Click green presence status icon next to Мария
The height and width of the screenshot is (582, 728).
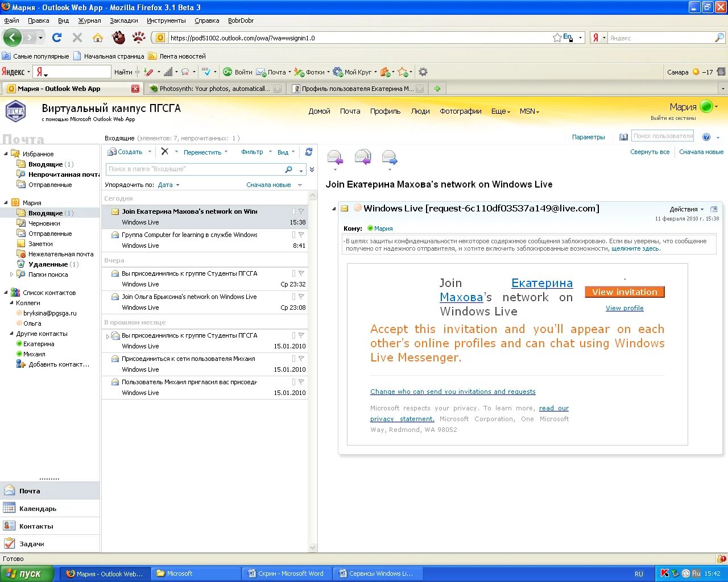coord(706,106)
